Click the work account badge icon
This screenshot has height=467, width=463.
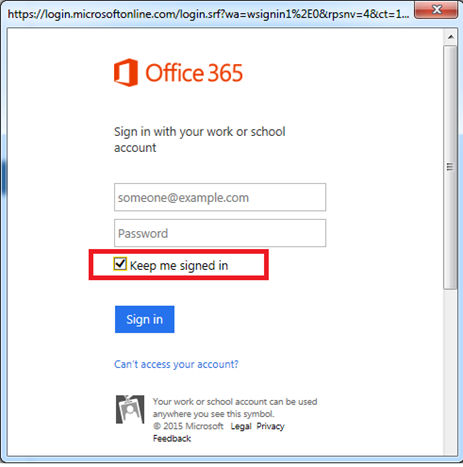130,409
